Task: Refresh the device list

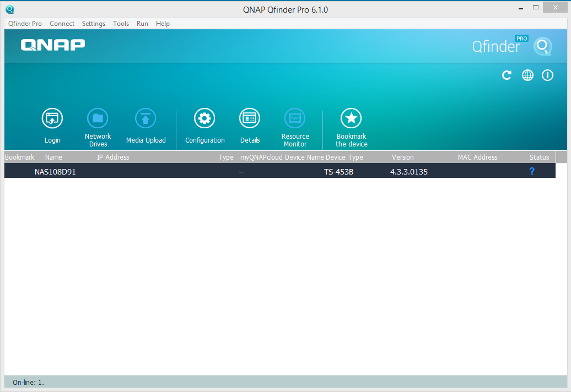Action: [507, 75]
